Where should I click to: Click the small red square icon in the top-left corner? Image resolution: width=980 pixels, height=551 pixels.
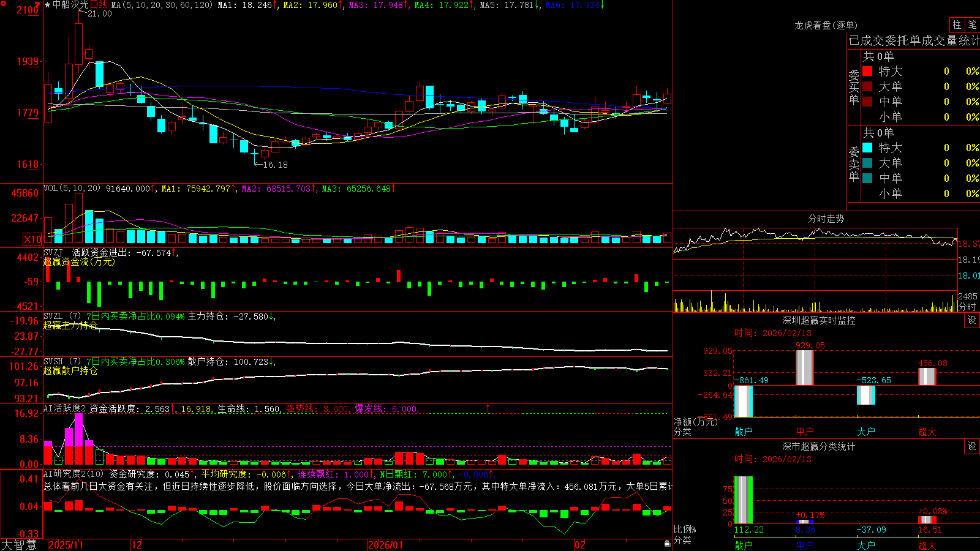(x=2, y=2)
